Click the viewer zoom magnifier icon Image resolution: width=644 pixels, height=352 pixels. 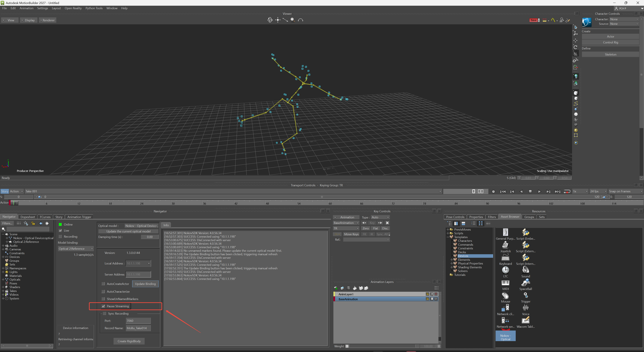point(292,20)
